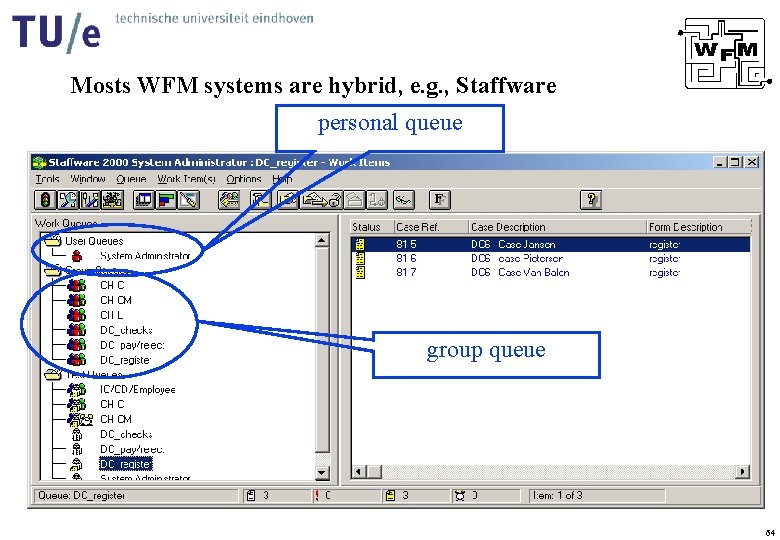This screenshot has height=540, width=780.
Task: Open the Queue menu
Action: pyautogui.click(x=131, y=179)
